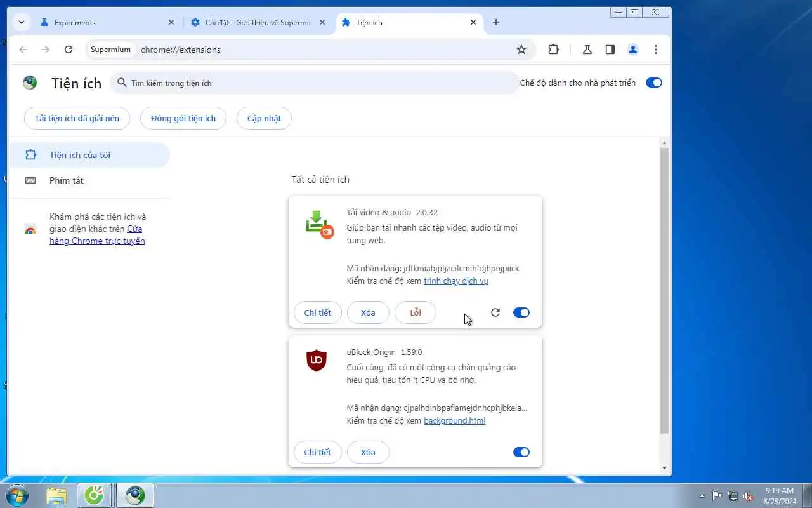Close the Cài đặt tab
The width and height of the screenshot is (812, 508).
[322, 22]
